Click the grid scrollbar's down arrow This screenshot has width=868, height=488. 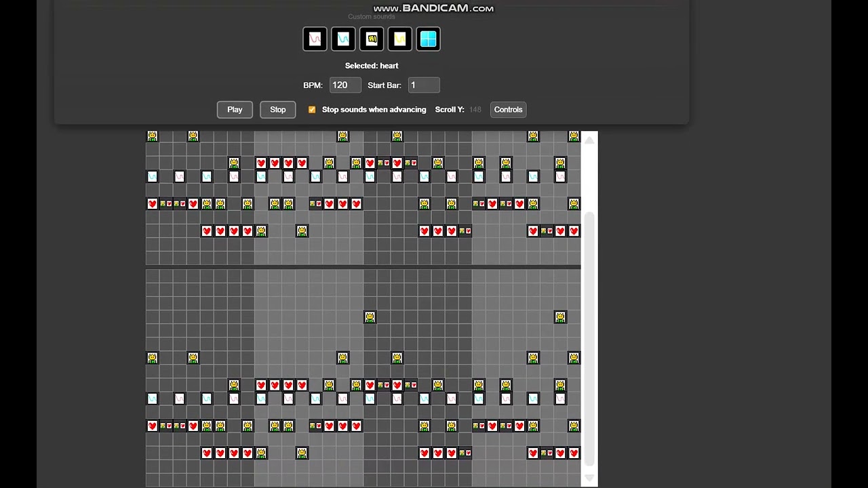click(x=589, y=479)
